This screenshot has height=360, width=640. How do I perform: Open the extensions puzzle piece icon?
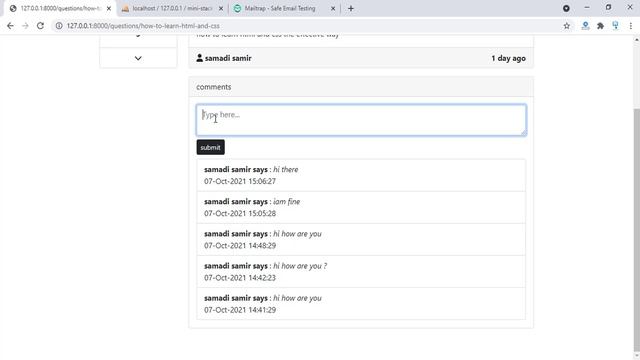click(600, 26)
